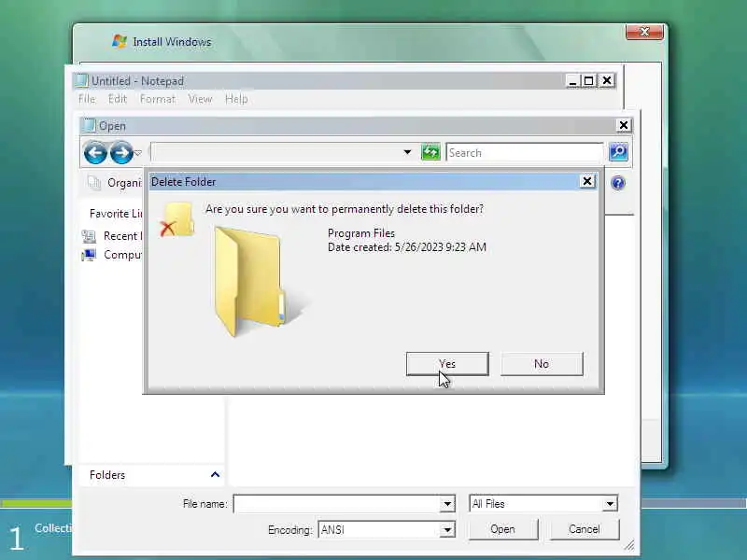Image resolution: width=747 pixels, height=560 pixels.
Task: Close the Install Windows window
Action: tap(644, 32)
